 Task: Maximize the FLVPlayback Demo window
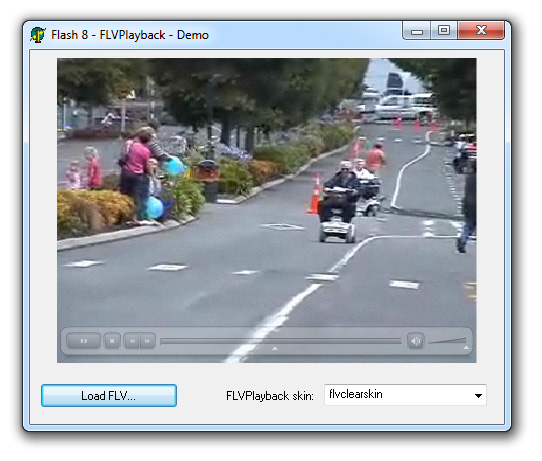(444, 30)
